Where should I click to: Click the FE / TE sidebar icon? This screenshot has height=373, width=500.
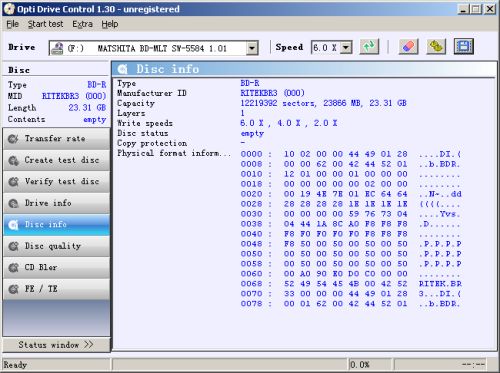[x=13, y=289]
